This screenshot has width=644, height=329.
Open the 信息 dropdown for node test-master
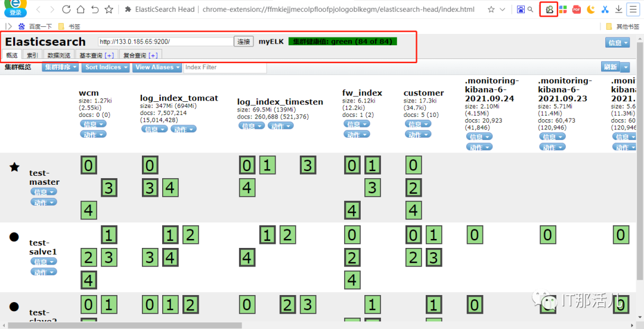coord(44,192)
